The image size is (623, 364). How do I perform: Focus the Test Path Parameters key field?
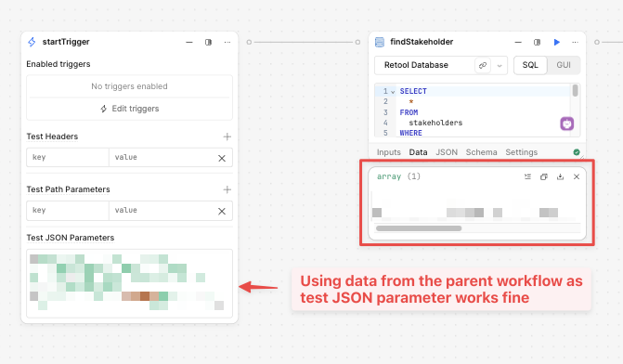[68, 210]
